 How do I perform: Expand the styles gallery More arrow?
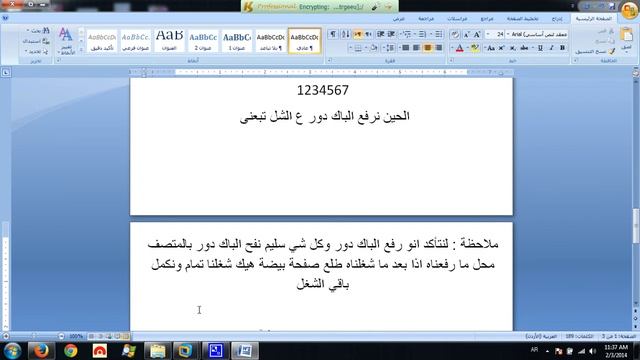point(81,50)
